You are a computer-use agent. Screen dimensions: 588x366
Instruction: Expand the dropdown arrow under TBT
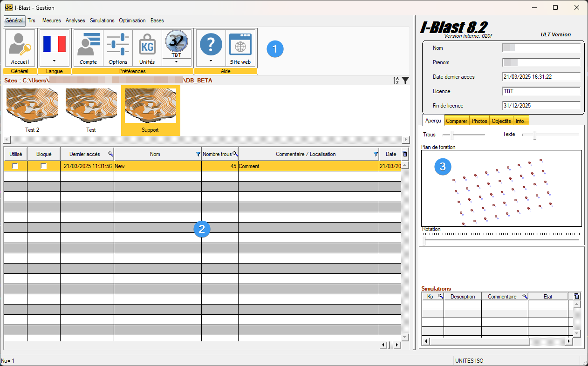coord(177,62)
